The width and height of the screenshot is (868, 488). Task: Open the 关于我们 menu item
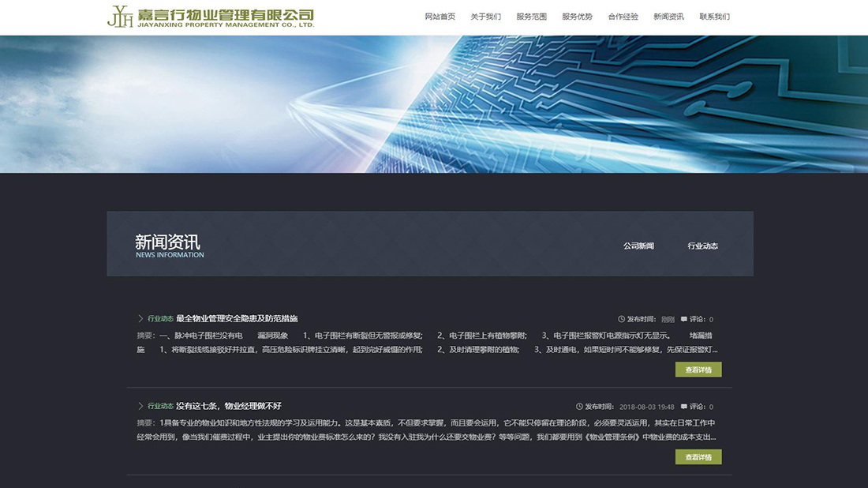485,16
